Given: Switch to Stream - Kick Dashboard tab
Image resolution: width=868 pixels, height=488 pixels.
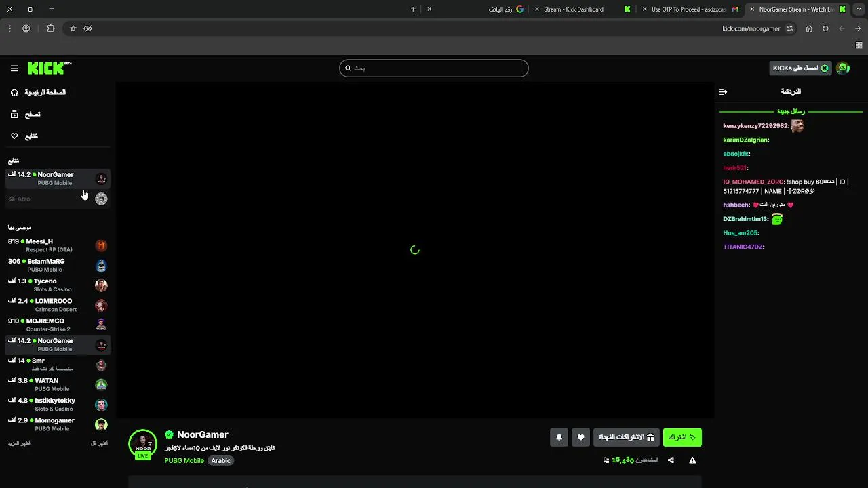Looking at the screenshot, I should pyautogui.click(x=582, y=9).
